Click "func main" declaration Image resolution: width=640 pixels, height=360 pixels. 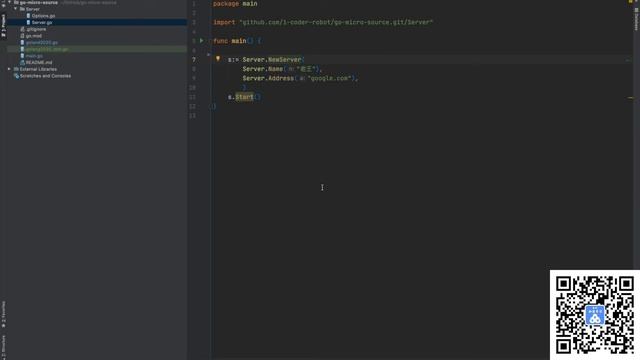[x=229, y=41]
